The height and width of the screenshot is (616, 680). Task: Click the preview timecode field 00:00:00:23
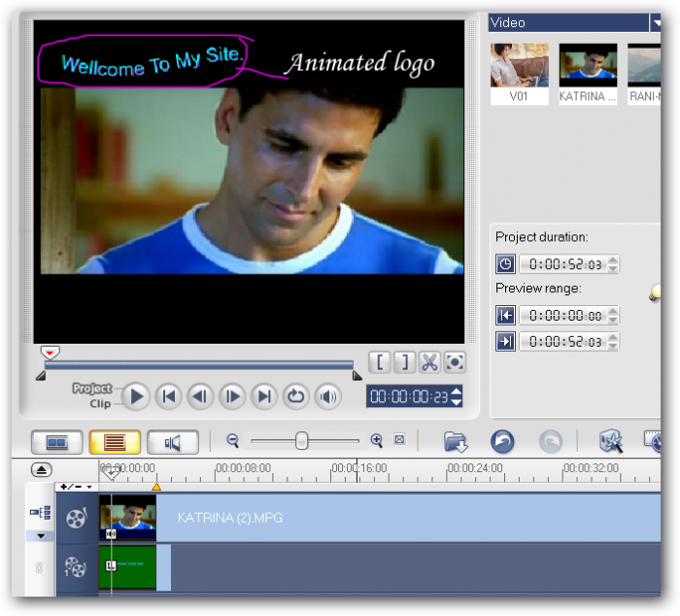coord(409,396)
